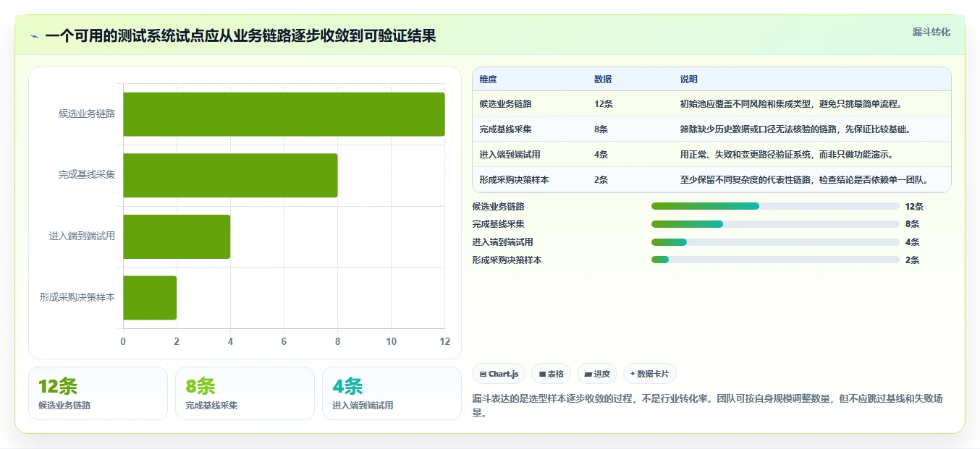Click the 数据卡片 tag chip

pos(650,374)
